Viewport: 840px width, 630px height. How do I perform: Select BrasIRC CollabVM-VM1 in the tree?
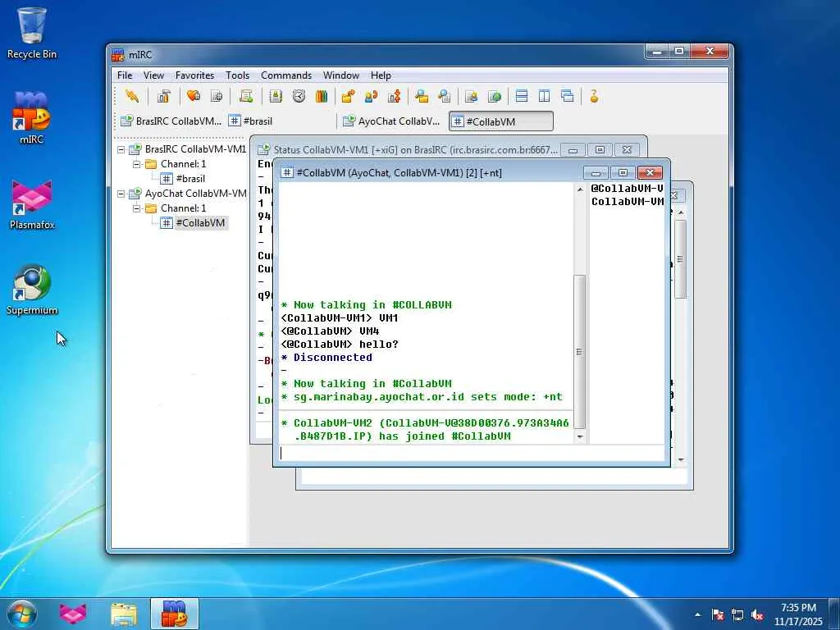(195, 149)
